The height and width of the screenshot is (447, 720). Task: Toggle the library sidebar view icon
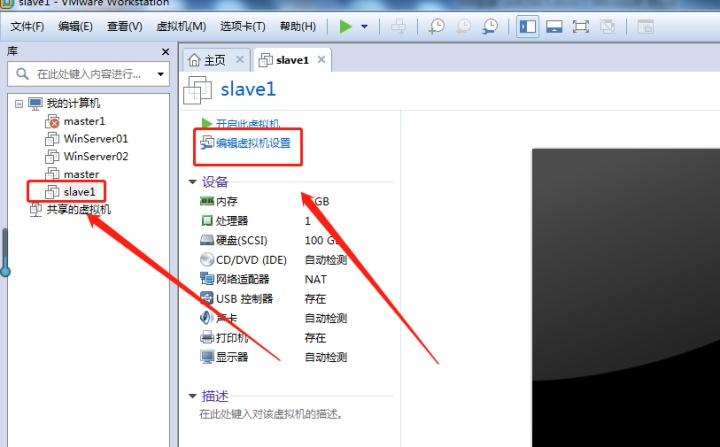pyautogui.click(x=527, y=27)
